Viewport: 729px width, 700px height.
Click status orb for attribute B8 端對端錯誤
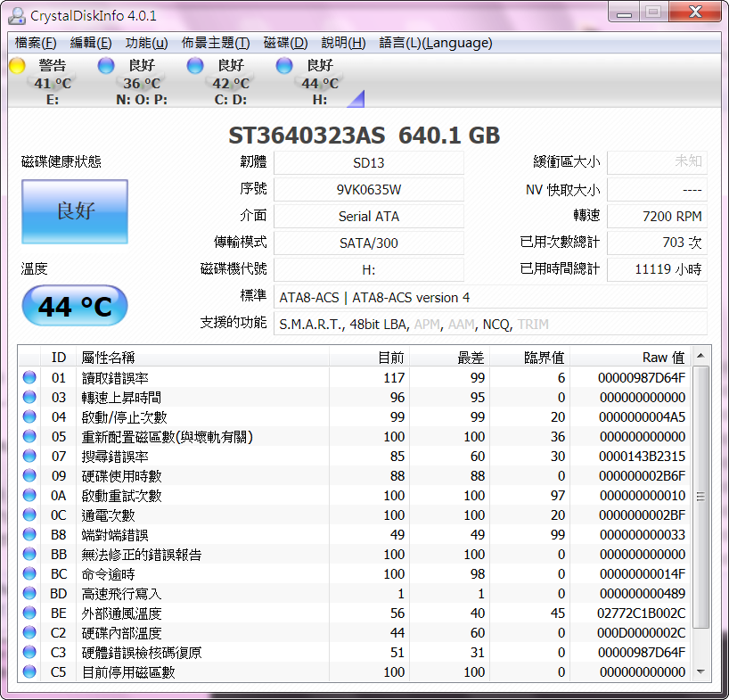tap(29, 534)
